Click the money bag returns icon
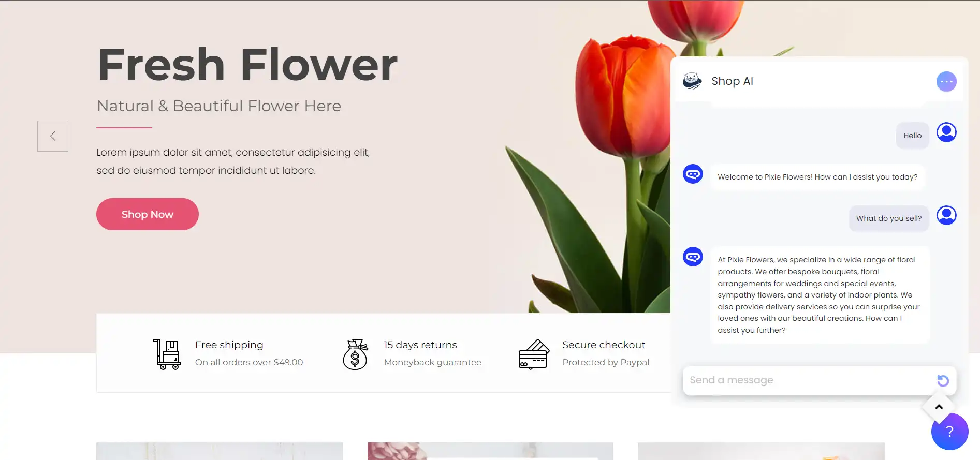Image resolution: width=980 pixels, height=460 pixels. (x=355, y=354)
